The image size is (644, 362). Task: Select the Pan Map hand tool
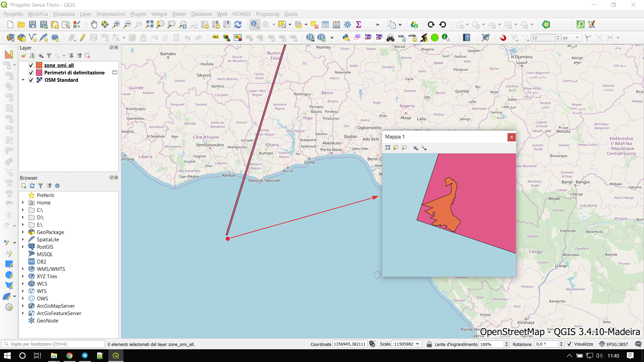(x=94, y=24)
